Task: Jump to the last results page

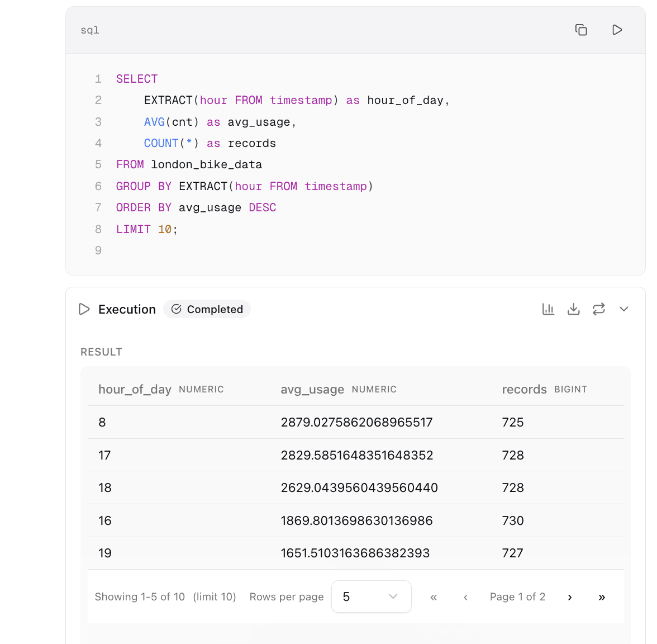Action: click(602, 596)
